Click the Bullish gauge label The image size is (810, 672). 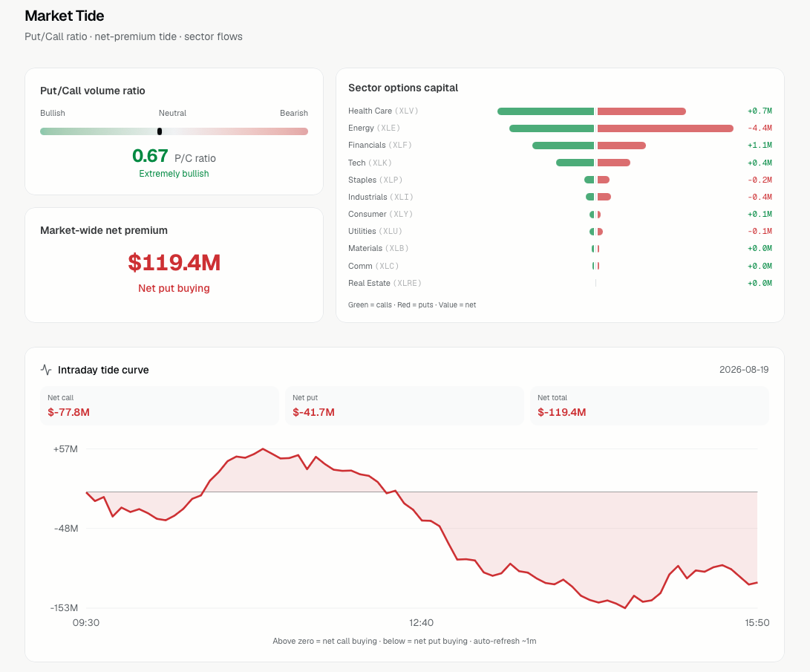53,113
